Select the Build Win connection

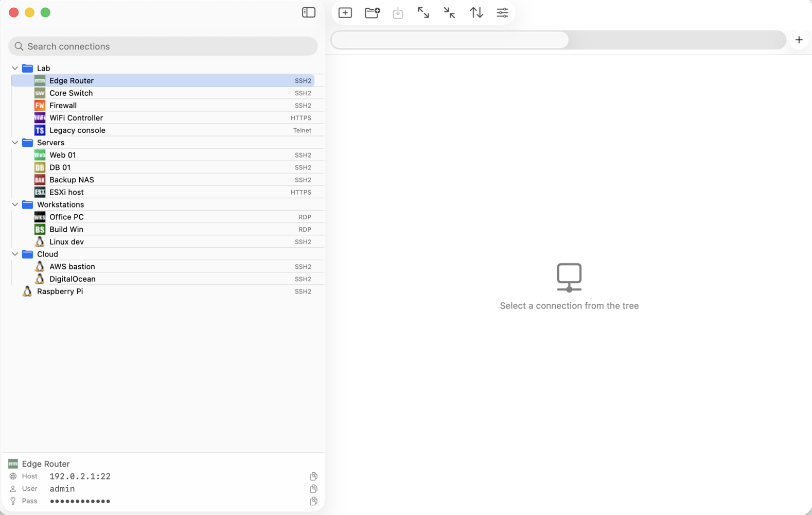click(163, 229)
